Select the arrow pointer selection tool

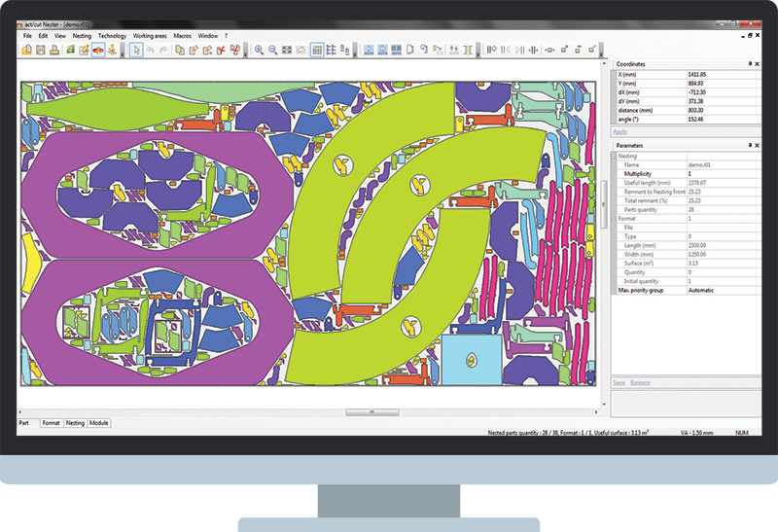(x=136, y=50)
